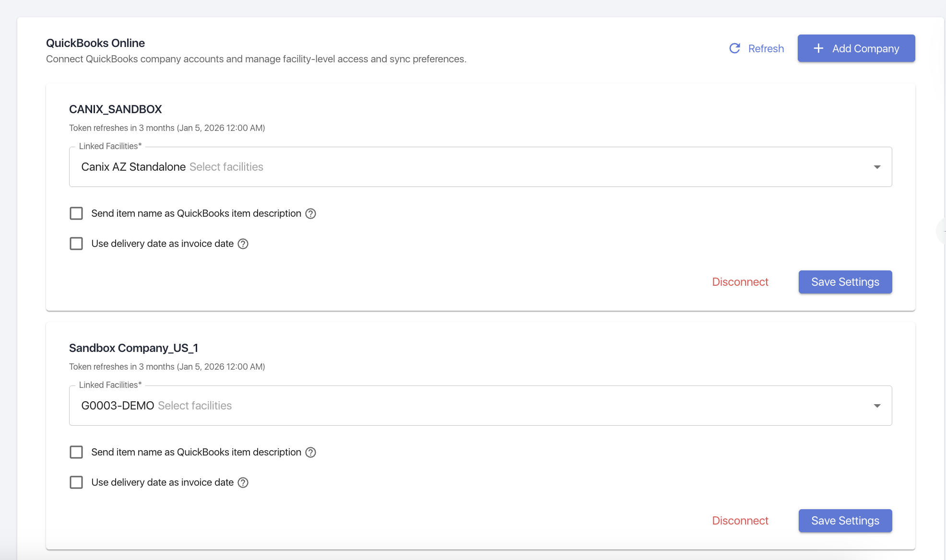Viewport: 946px width, 560px height.
Task: Click the plus icon on Add Company
Action: [818, 48]
